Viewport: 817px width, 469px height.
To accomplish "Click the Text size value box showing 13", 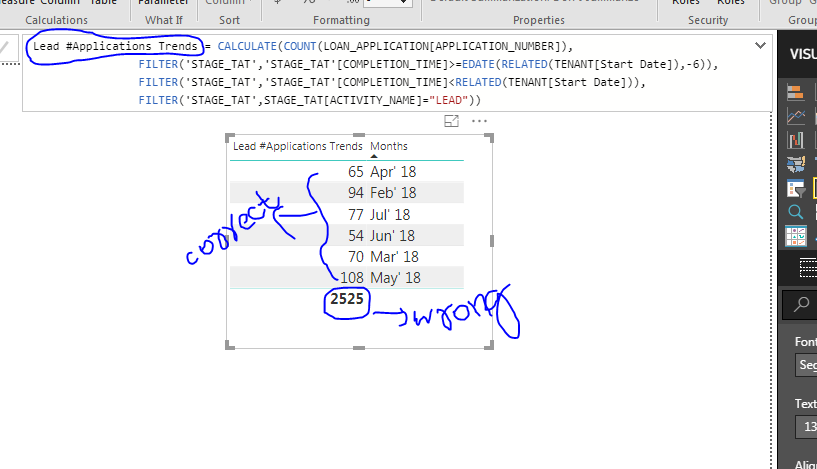I will [x=807, y=427].
